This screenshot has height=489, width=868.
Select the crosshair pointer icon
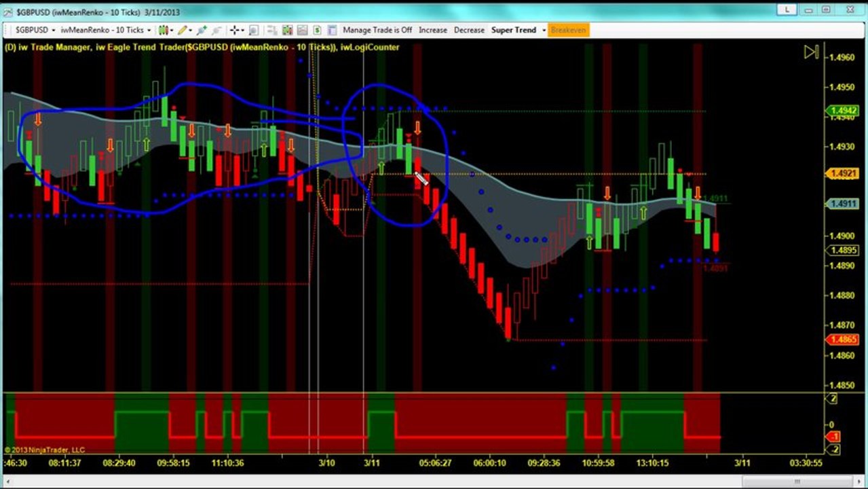click(234, 30)
